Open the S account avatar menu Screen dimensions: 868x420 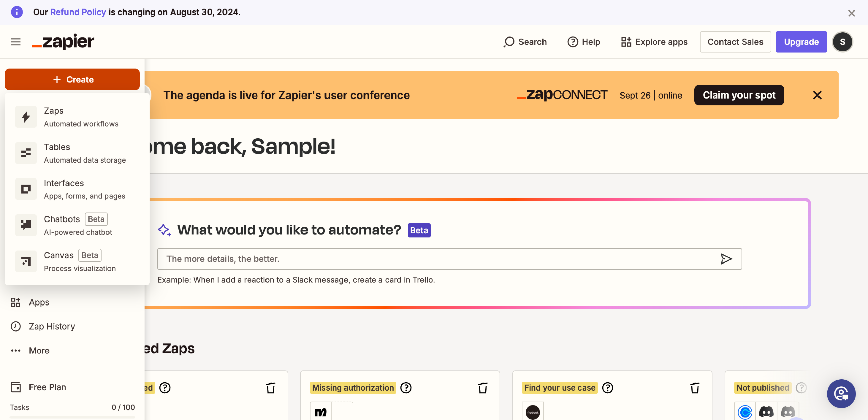(842, 42)
